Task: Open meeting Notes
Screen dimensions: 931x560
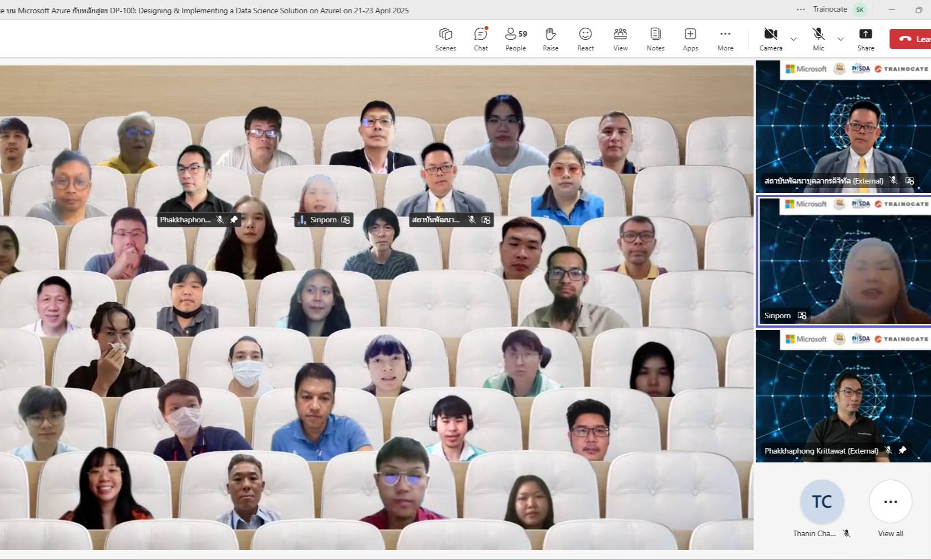Action: pyautogui.click(x=655, y=39)
